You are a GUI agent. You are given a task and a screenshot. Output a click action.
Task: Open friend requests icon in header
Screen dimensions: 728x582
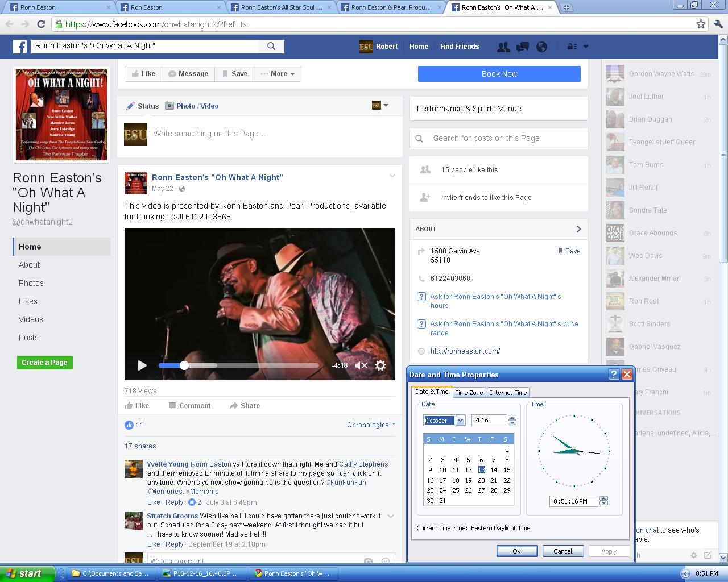(503, 47)
